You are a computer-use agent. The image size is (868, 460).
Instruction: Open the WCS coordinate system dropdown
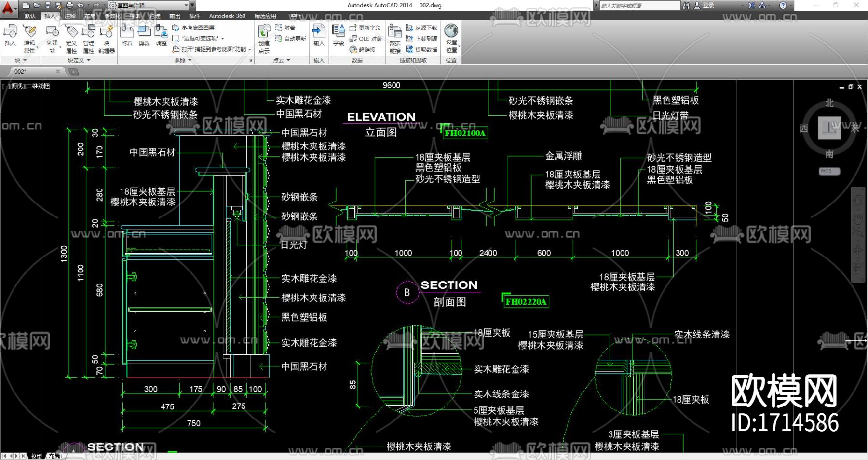coord(829,171)
